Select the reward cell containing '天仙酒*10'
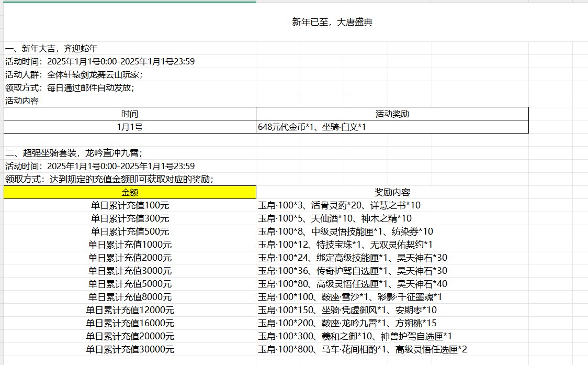The height and width of the screenshot is (365, 588). [335, 218]
